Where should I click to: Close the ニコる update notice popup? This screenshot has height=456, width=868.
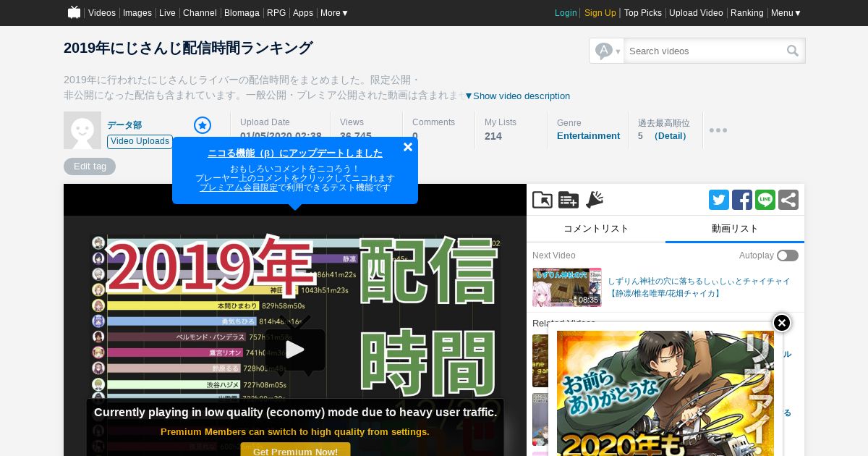408,147
